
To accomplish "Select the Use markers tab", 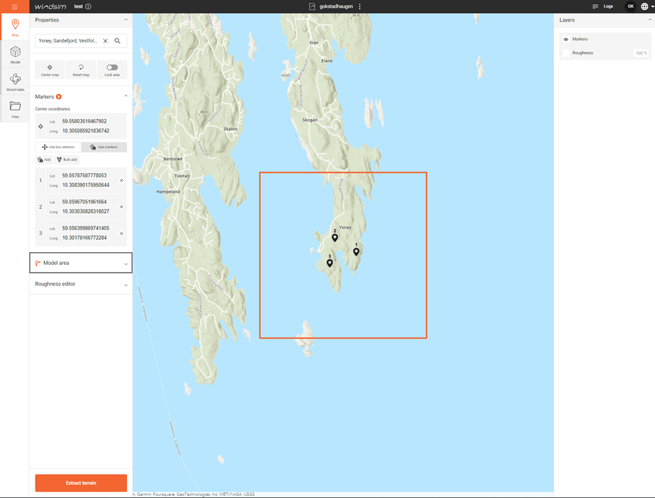I will pyautogui.click(x=104, y=147).
